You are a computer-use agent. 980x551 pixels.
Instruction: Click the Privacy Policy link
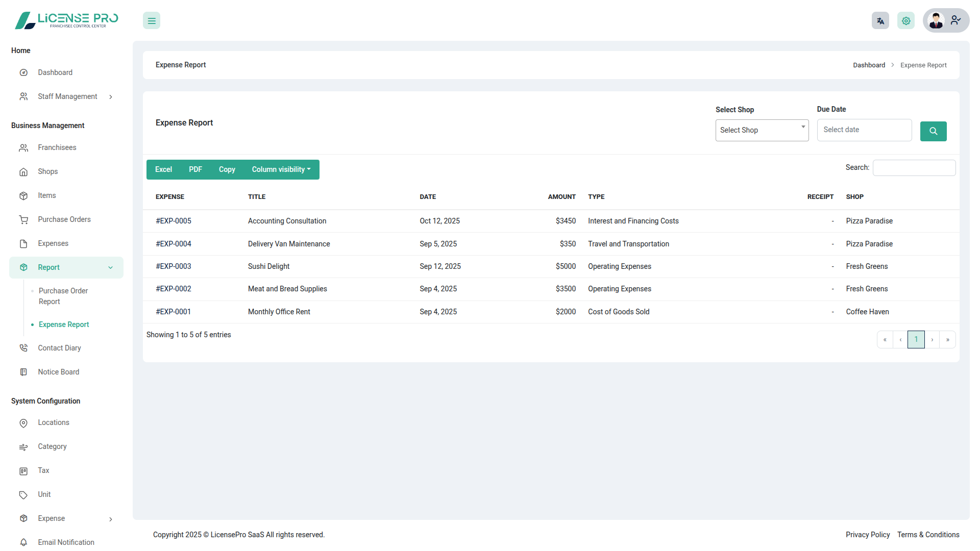(x=867, y=535)
